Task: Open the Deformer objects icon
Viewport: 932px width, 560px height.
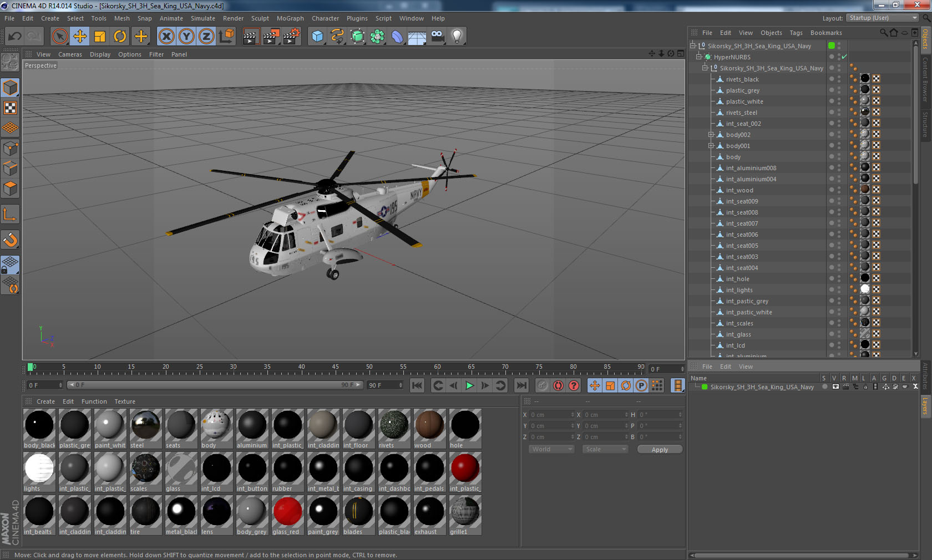Action: click(x=397, y=37)
